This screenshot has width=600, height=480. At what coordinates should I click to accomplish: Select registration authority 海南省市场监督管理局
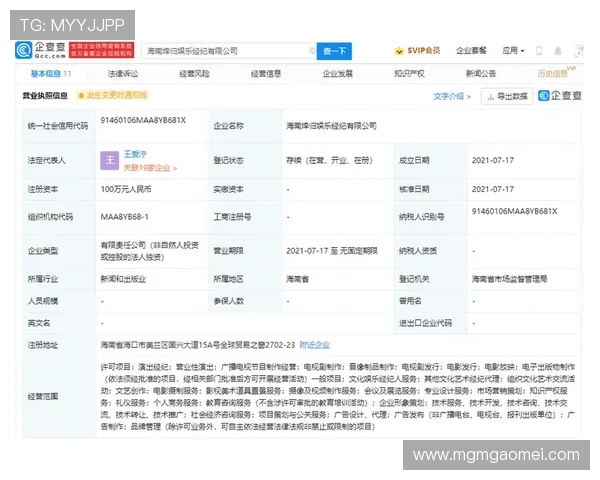pyautogui.click(x=509, y=279)
